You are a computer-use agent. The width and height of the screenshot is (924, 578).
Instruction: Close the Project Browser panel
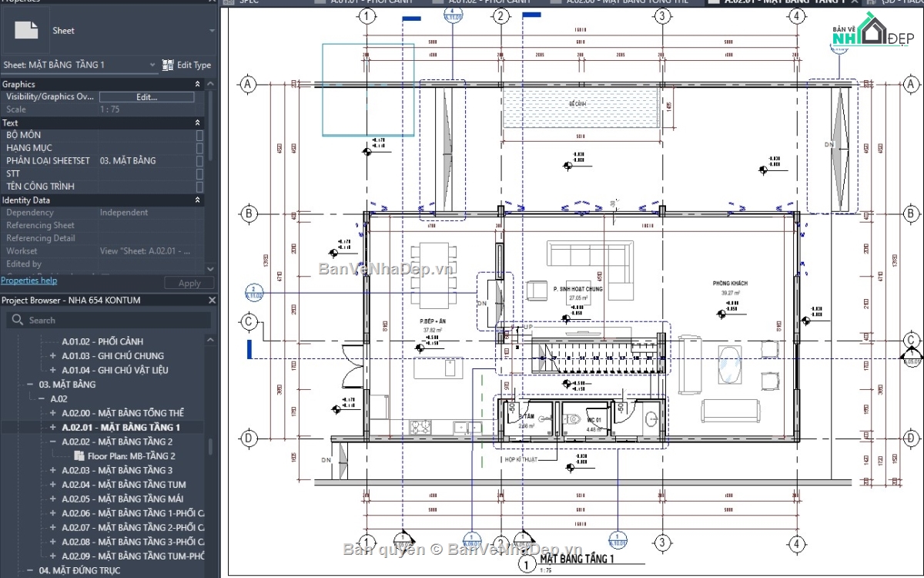pos(213,300)
